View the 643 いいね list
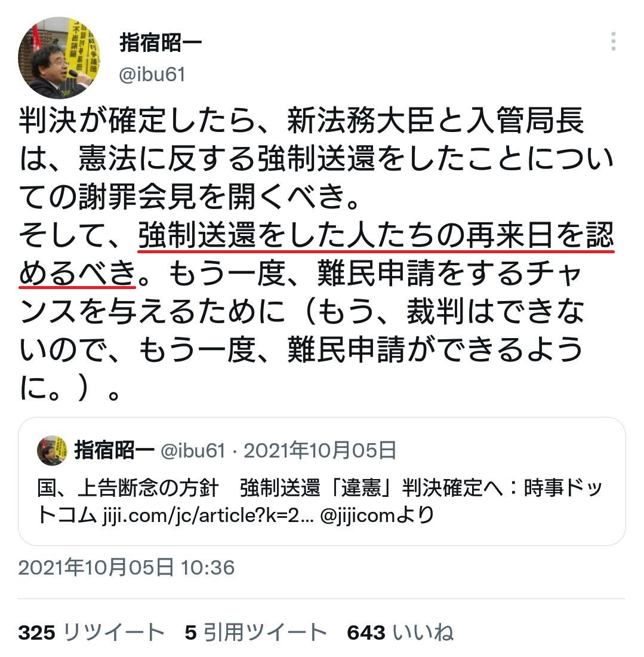Viewport: 644px width, 657px height. (400, 633)
